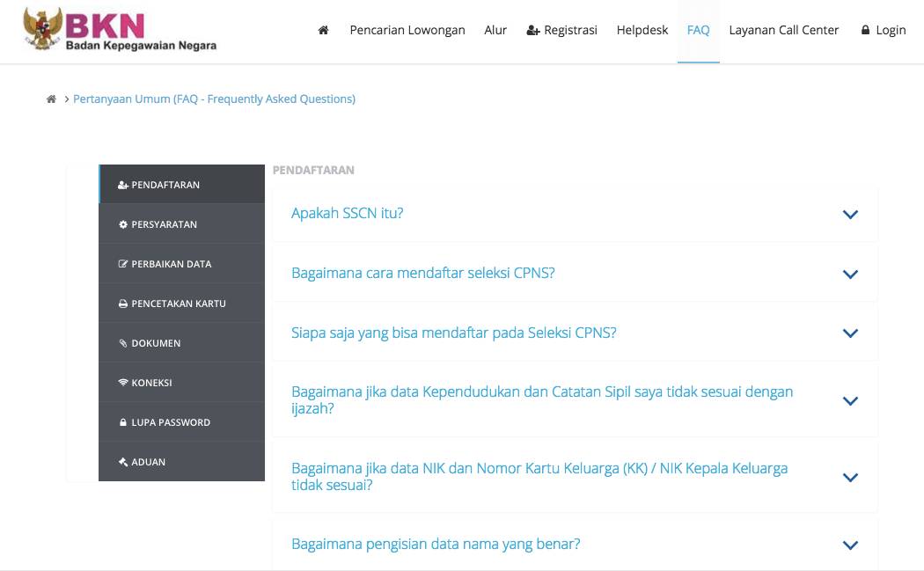Open the Alur menu item
Screen dimensions: 924x571
coord(495,30)
